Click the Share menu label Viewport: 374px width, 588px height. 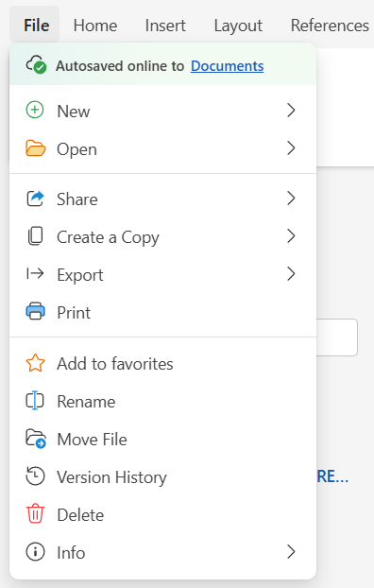pyautogui.click(x=77, y=199)
